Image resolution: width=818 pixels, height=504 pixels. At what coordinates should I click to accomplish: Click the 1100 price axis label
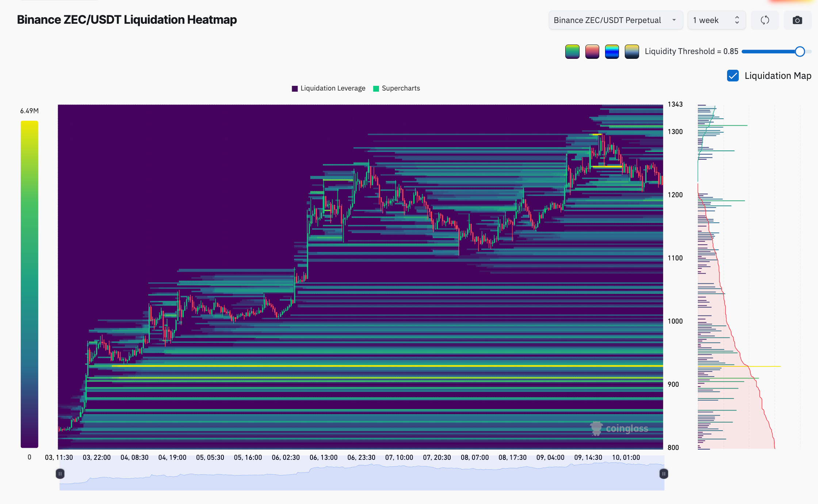pyautogui.click(x=675, y=258)
